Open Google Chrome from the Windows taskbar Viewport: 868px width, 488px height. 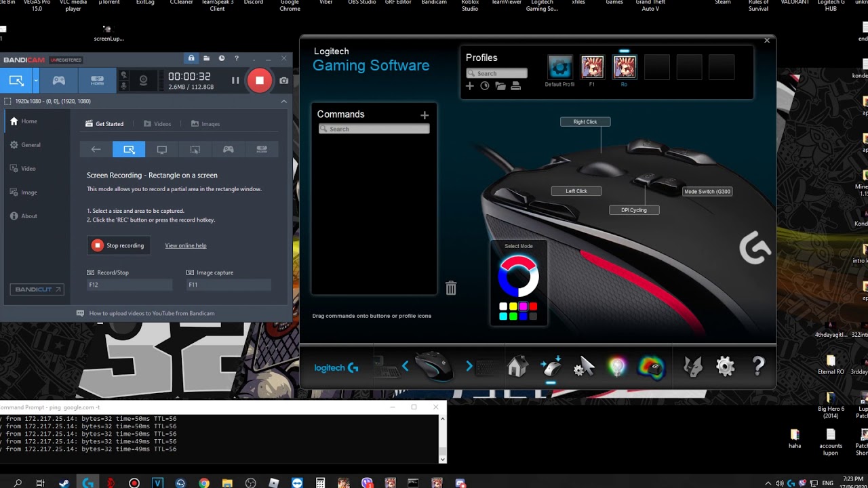coord(204,483)
